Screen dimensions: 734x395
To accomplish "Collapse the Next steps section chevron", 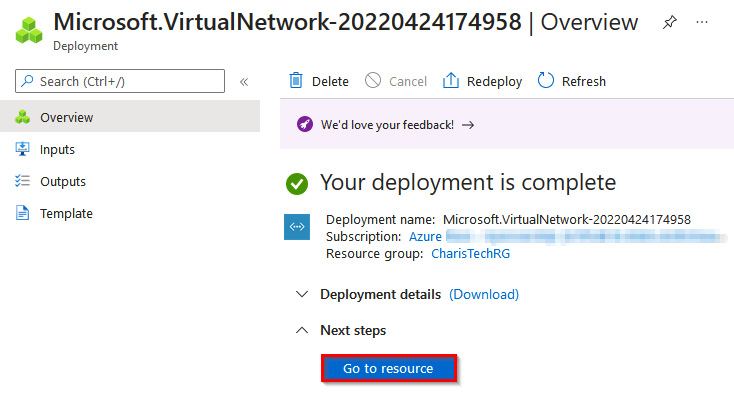I will point(302,330).
